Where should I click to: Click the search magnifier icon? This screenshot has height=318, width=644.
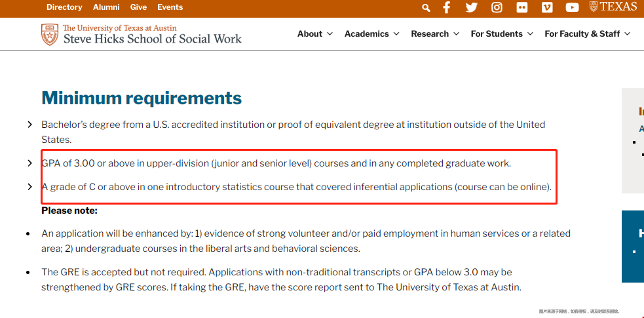click(426, 8)
